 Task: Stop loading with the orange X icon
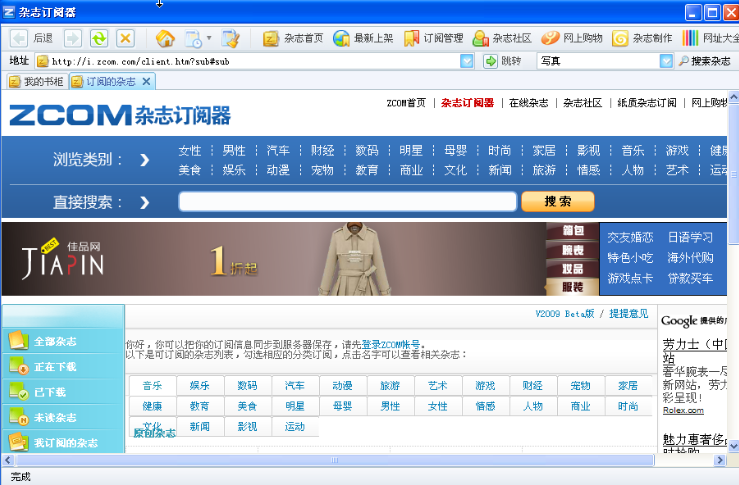[x=125, y=38]
